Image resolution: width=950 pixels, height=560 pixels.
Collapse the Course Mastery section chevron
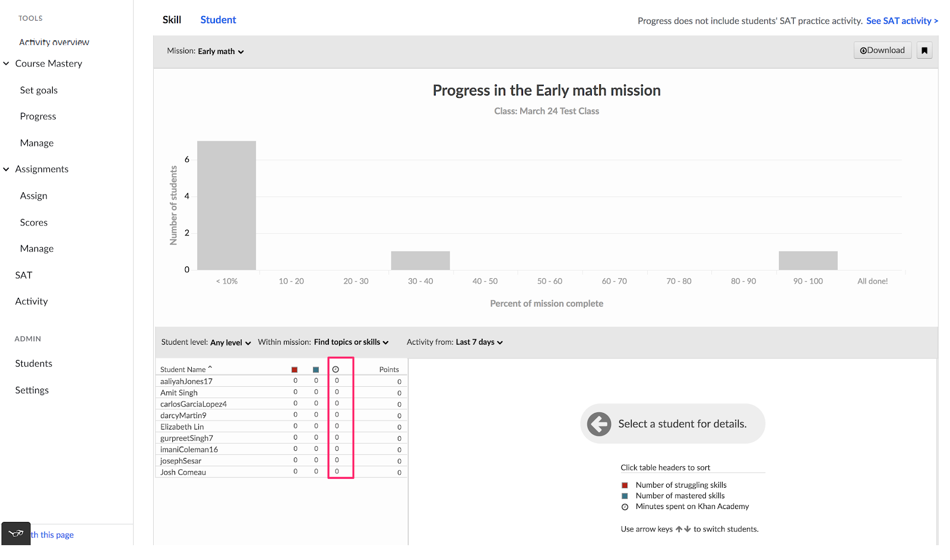[7, 63]
